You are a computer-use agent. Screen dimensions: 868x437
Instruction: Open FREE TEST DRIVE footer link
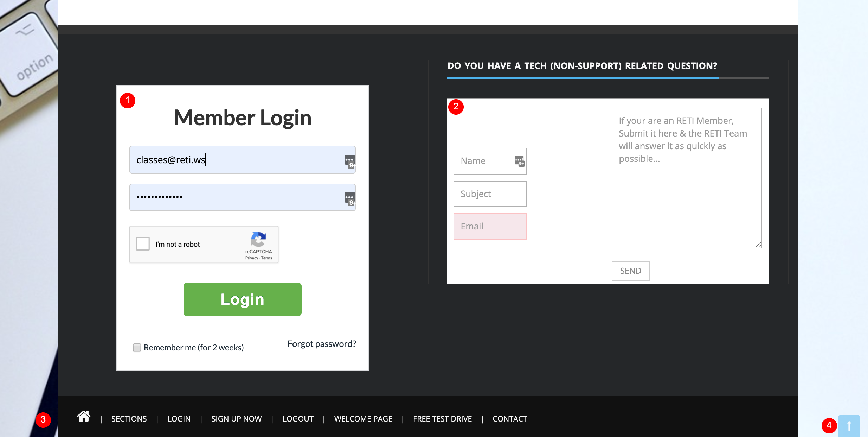(443, 419)
